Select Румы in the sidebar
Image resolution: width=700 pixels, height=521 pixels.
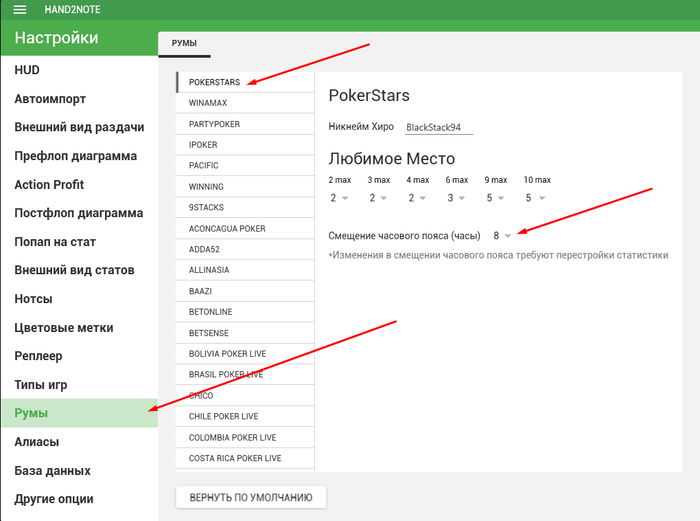pyautogui.click(x=79, y=413)
